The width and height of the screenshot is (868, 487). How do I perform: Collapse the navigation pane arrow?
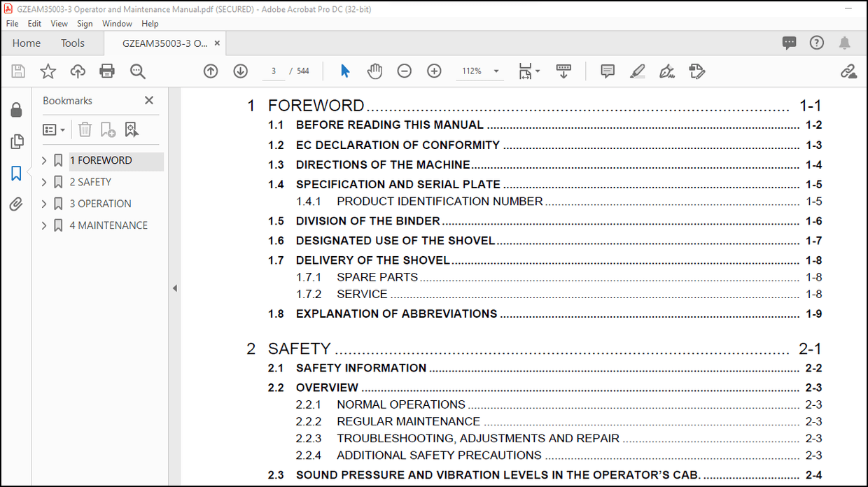coord(174,288)
